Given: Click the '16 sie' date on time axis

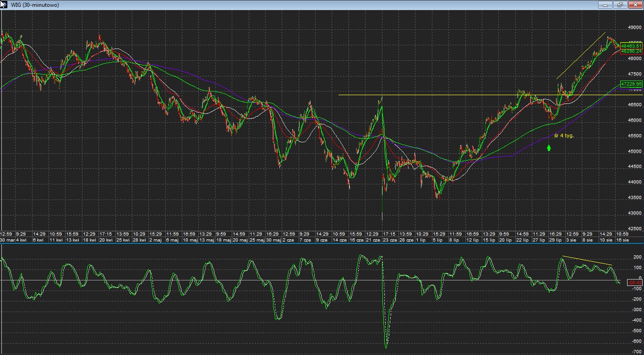Looking at the screenshot, I should (622, 240).
